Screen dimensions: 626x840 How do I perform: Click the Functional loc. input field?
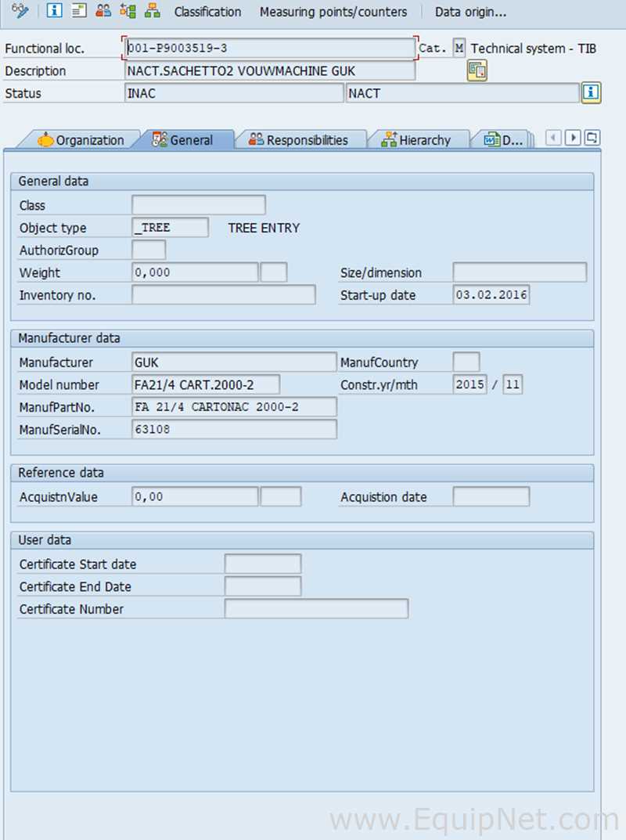point(270,48)
